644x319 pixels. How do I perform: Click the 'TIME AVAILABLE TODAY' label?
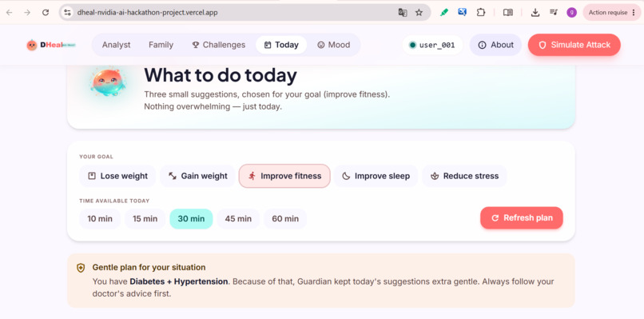[114, 201]
